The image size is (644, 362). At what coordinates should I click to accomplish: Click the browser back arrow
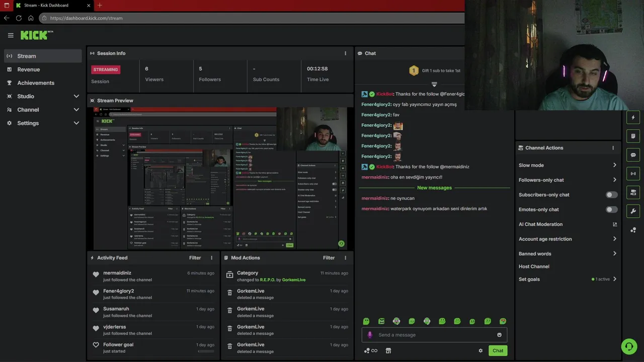[7, 18]
